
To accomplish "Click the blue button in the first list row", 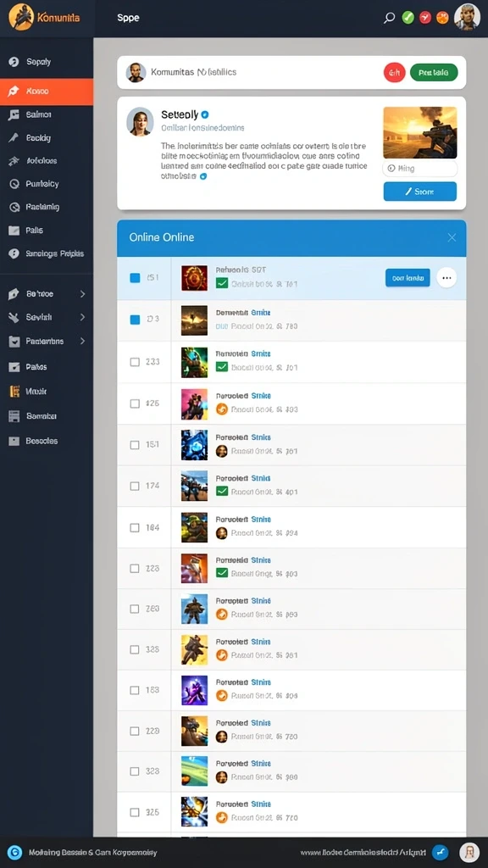I will click(x=408, y=278).
